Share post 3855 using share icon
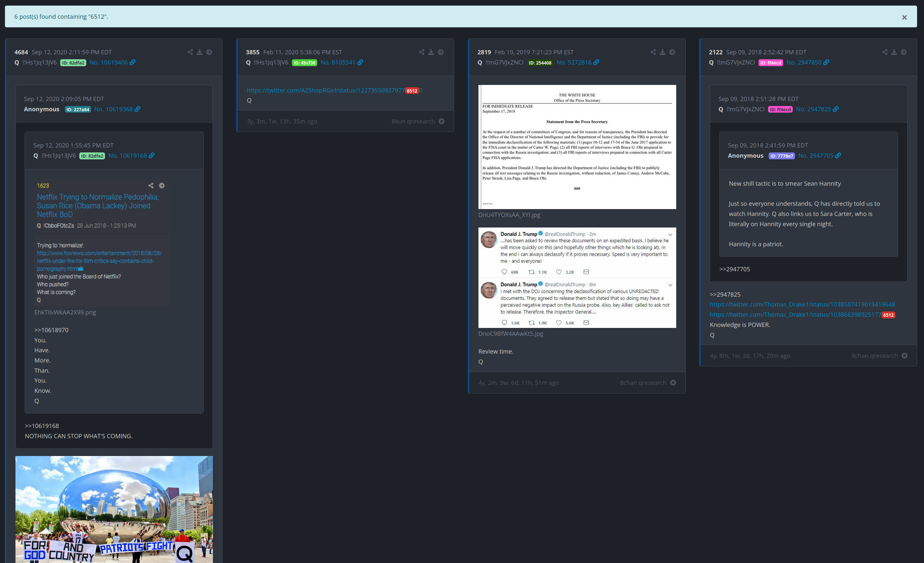 (x=422, y=52)
